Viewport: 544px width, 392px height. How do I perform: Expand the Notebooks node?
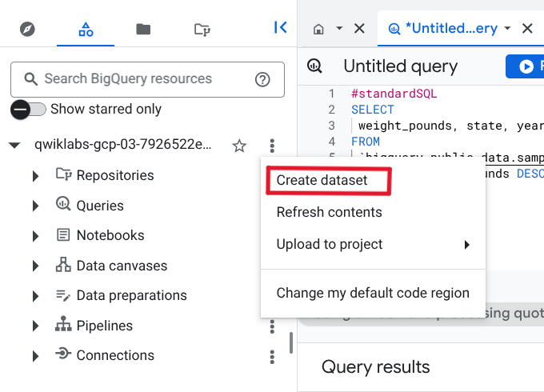(35, 236)
